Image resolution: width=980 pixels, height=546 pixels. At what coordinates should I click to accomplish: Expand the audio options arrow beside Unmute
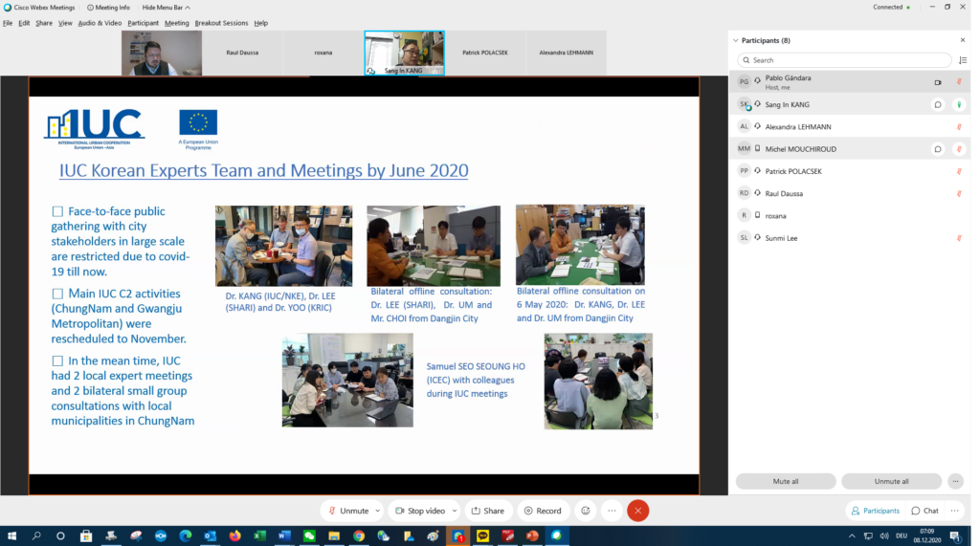click(x=378, y=511)
